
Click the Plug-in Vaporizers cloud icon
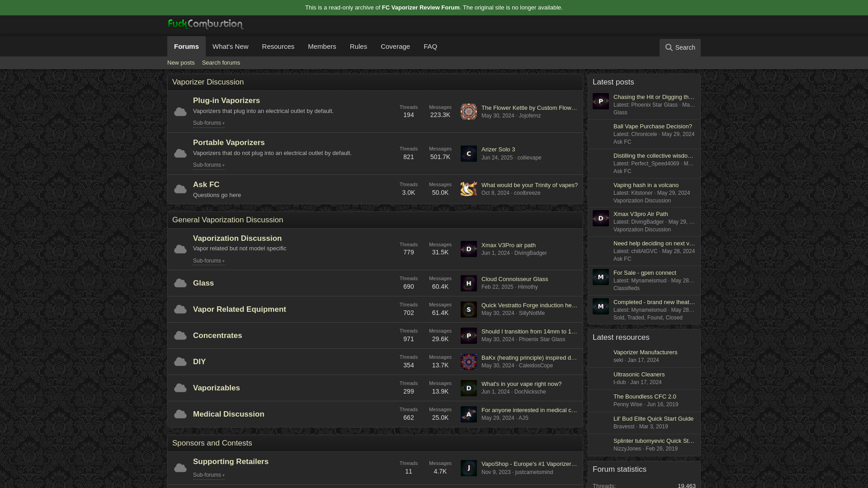pyautogui.click(x=180, y=112)
